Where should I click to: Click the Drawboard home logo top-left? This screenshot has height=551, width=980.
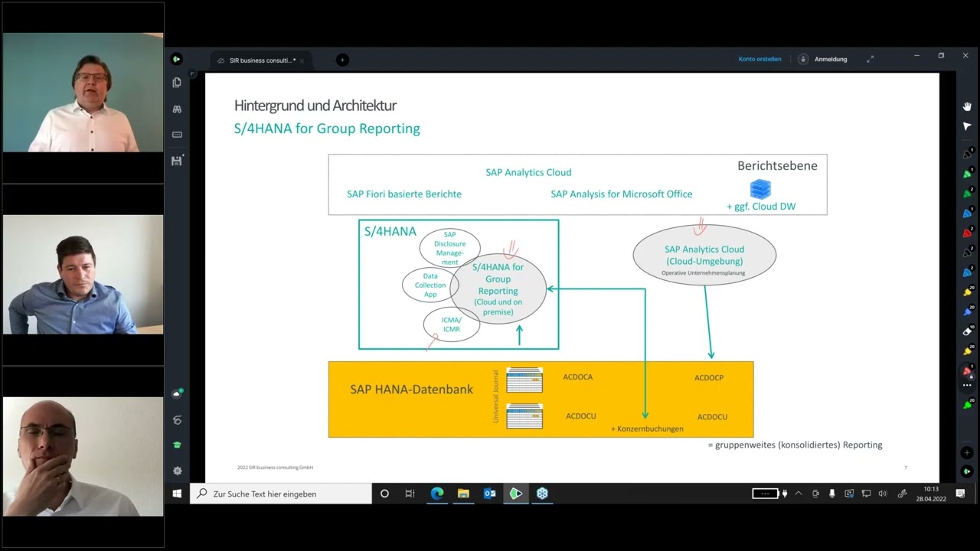176,59
